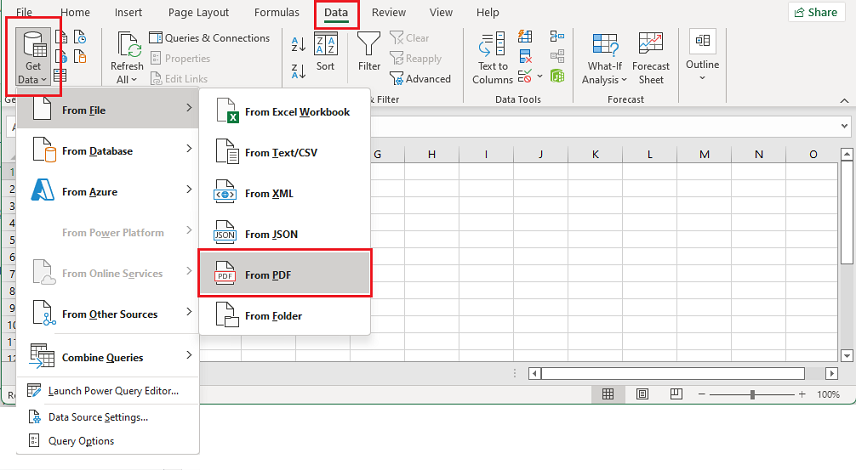Image resolution: width=856 pixels, height=470 pixels.
Task: Expand the From File submenu
Action: pyautogui.click(x=108, y=110)
